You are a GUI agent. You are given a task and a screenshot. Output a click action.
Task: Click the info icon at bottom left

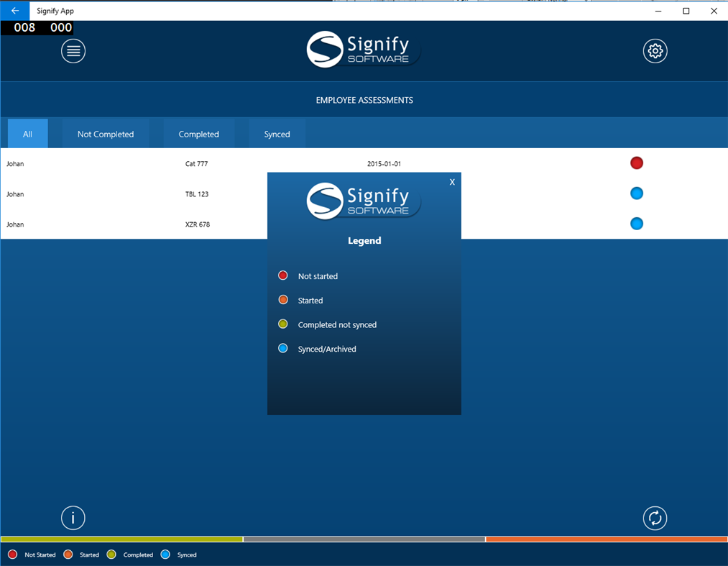click(73, 518)
